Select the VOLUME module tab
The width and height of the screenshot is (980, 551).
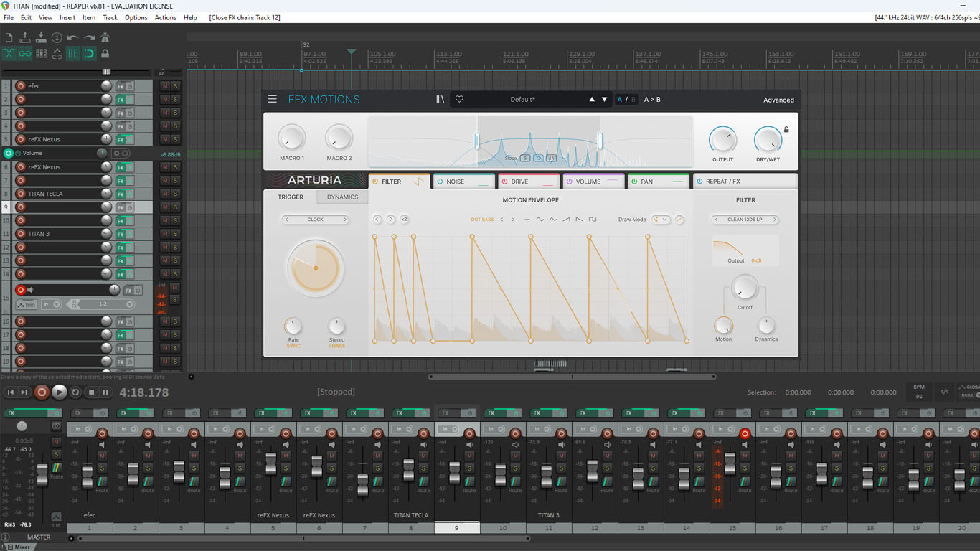593,182
